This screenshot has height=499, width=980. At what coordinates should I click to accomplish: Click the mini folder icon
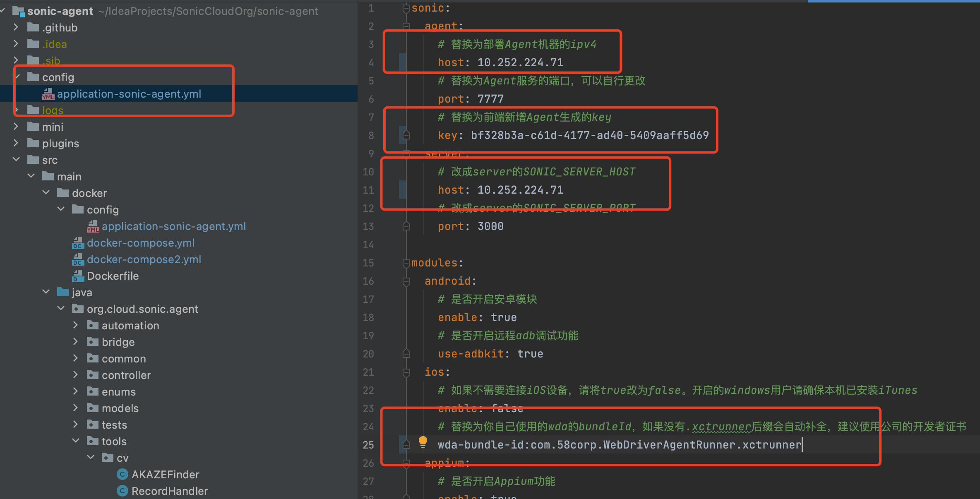tap(33, 127)
